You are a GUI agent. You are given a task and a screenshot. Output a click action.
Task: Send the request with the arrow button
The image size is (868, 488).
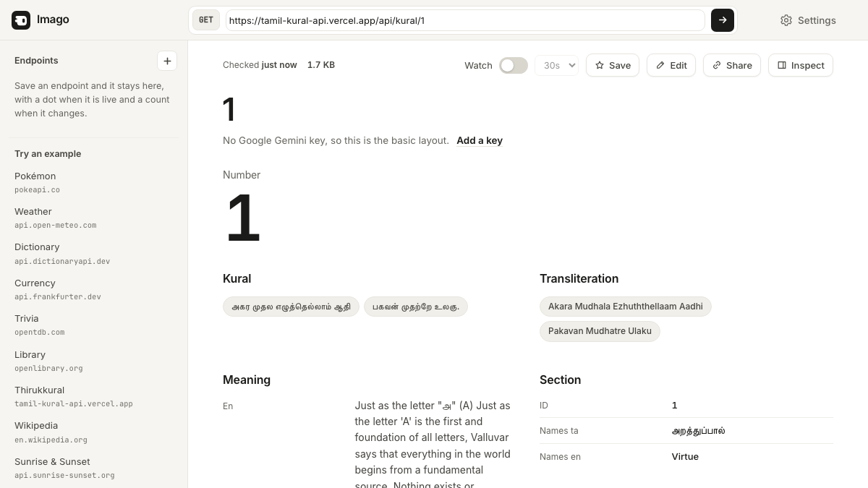point(723,20)
